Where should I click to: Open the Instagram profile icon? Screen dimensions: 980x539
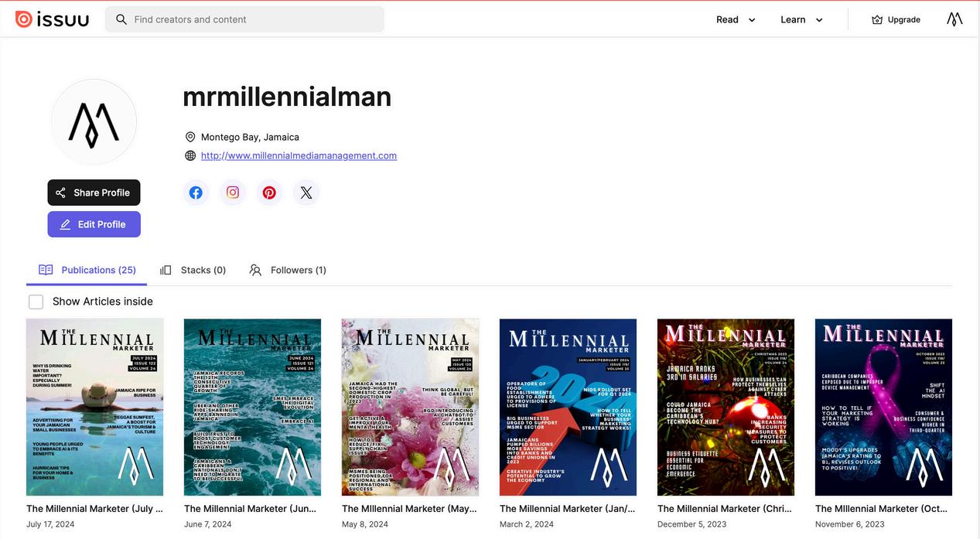[233, 193]
